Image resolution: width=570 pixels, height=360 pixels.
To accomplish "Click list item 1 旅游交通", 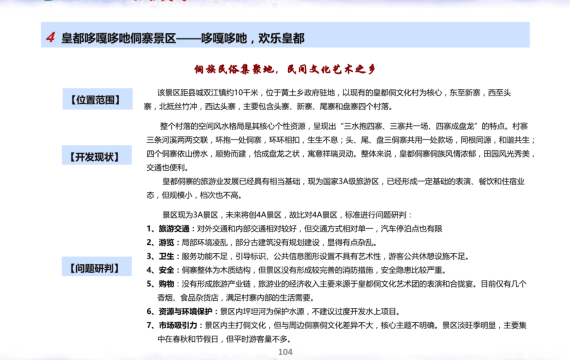I will [295, 229].
